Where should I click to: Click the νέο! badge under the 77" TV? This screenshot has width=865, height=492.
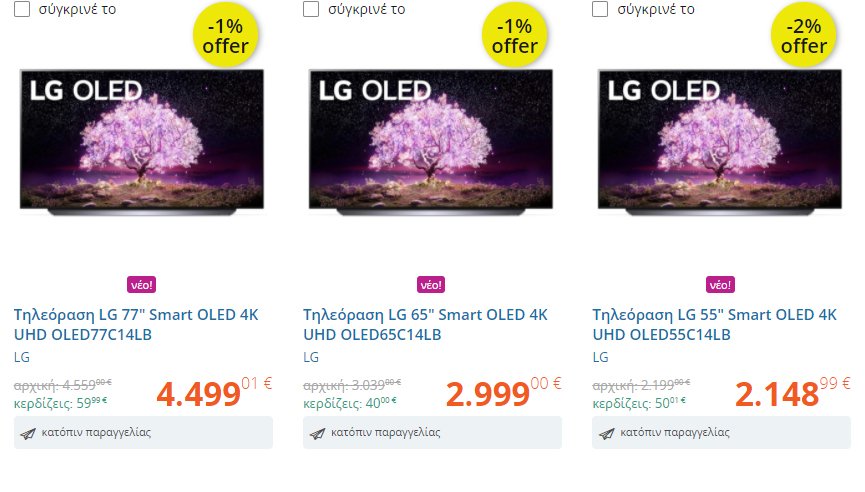pos(142,285)
